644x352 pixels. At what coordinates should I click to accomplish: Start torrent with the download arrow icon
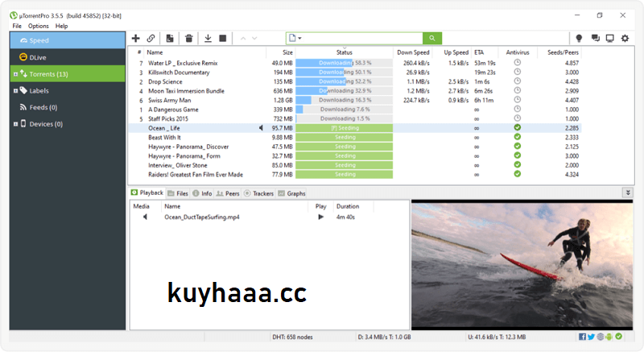[x=208, y=38]
